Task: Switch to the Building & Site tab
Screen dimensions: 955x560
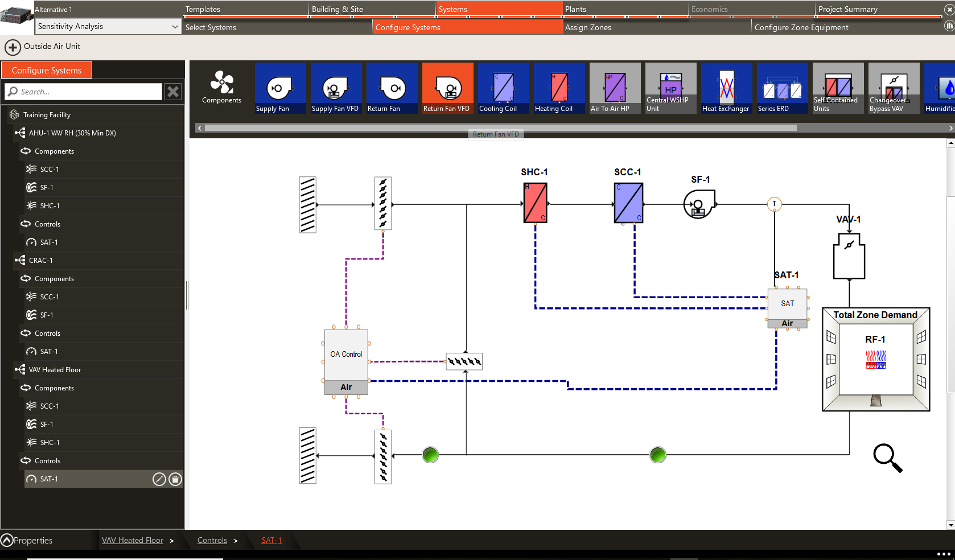Action: tap(373, 9)
